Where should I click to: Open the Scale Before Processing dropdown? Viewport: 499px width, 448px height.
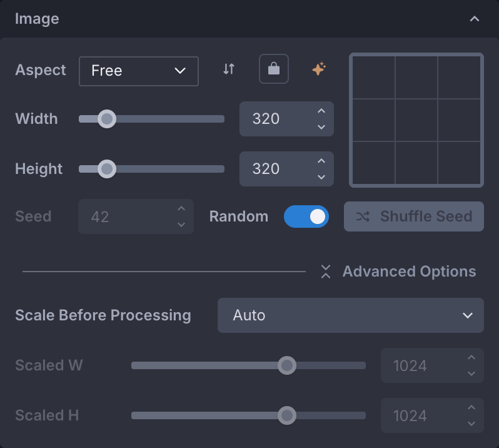point(350,315)
